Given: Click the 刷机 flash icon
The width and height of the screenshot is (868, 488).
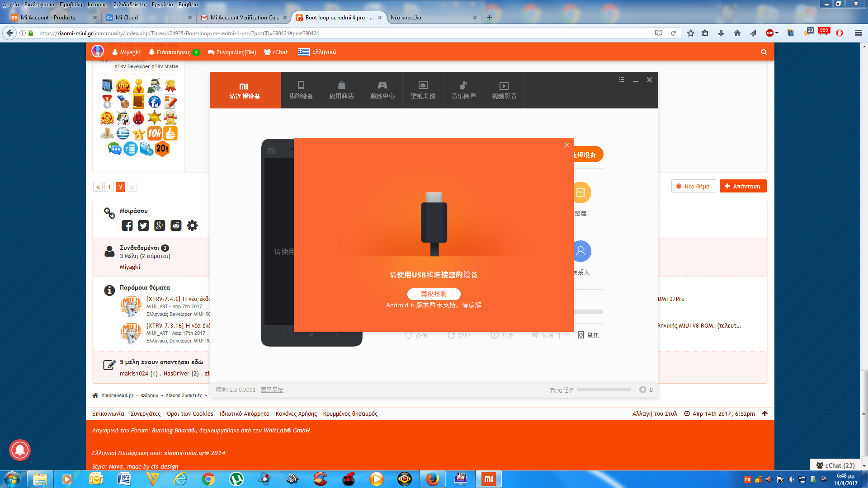Looking at the screenshot, I should click(581, 335).
